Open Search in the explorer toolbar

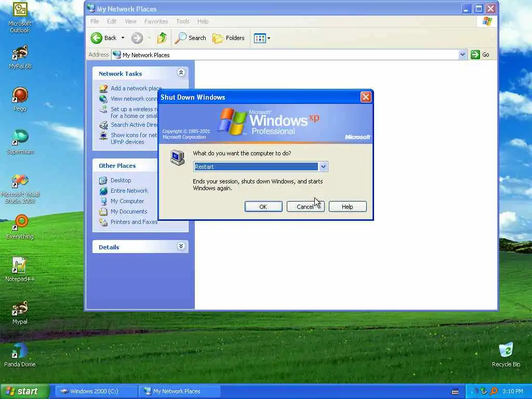(190, 38)
